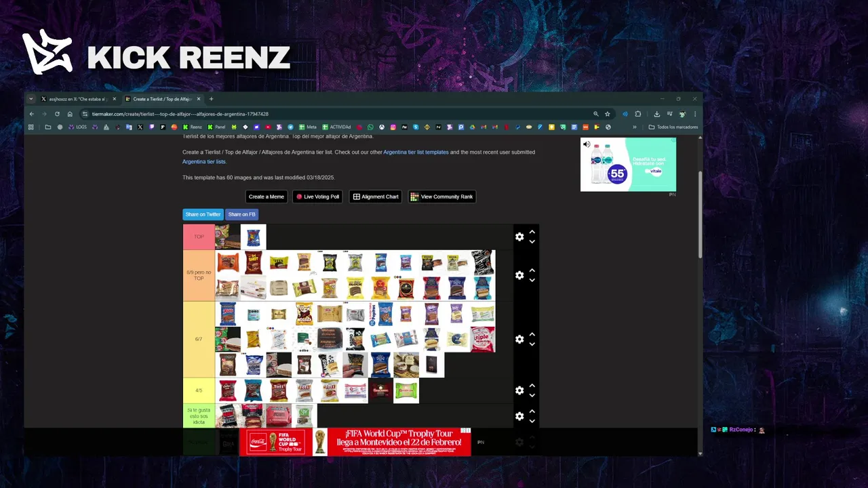This screenshot has width=868, height=488.
Task: Move the TOP tier row down
Action: tap(532, 241)
